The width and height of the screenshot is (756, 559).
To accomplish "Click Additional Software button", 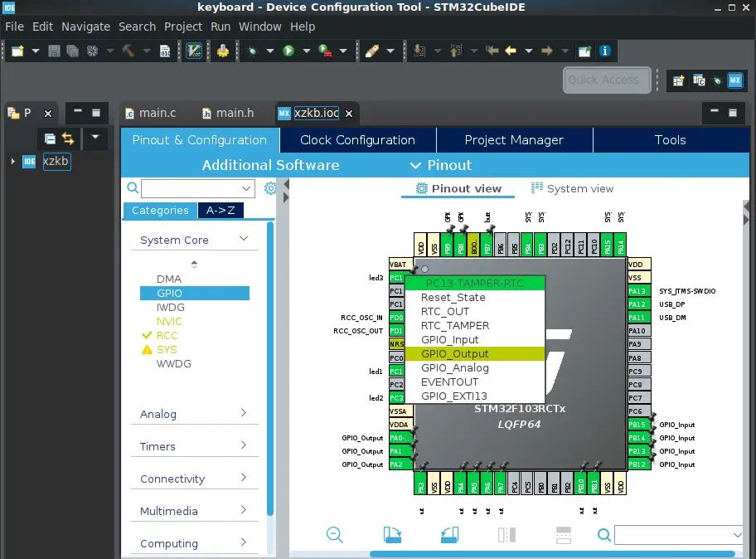I will click(270, 165).
